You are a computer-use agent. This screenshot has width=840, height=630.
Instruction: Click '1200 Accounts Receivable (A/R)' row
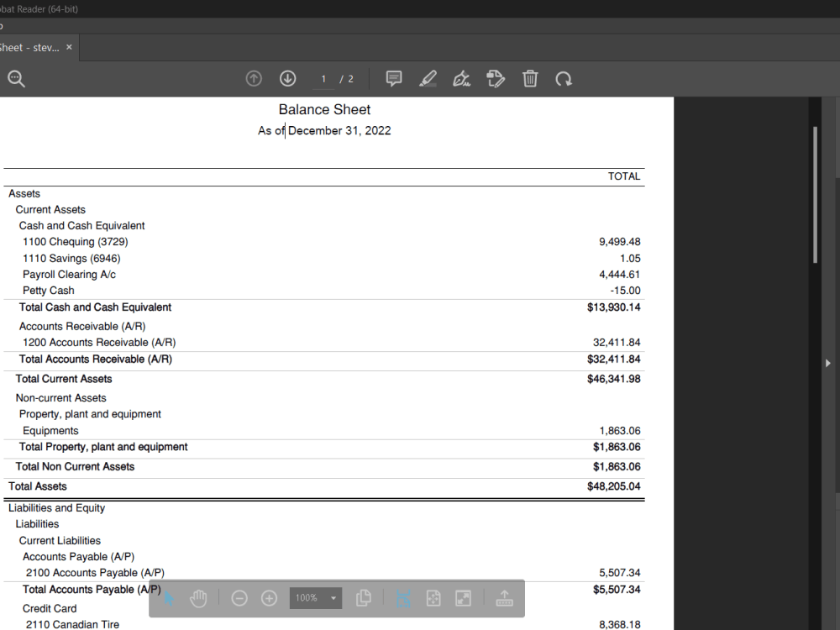324,343
